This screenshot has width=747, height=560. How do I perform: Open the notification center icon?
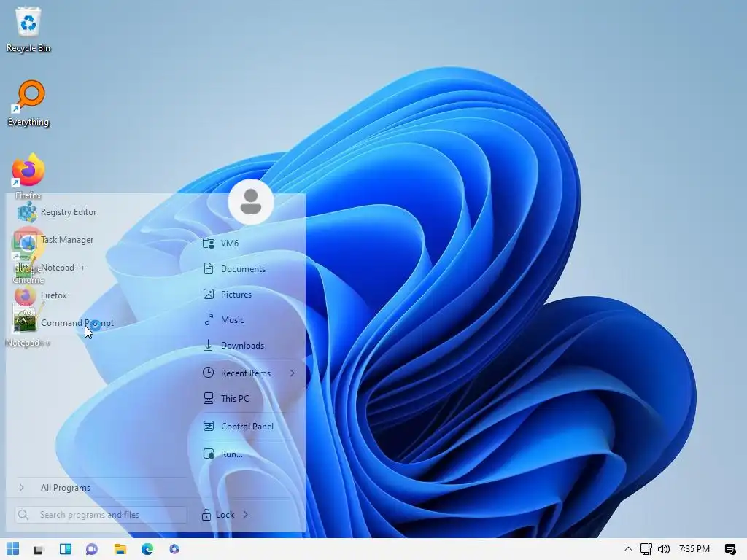click(x=729, y=549)
